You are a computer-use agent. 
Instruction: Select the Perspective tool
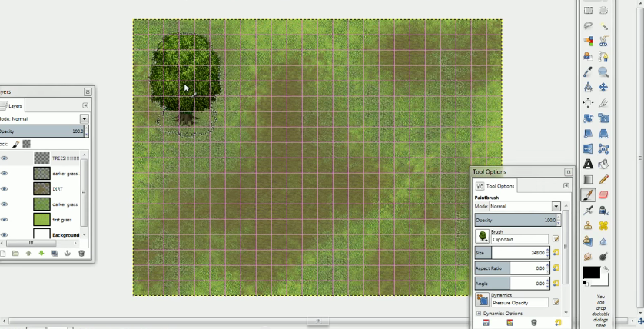[603, 134]
